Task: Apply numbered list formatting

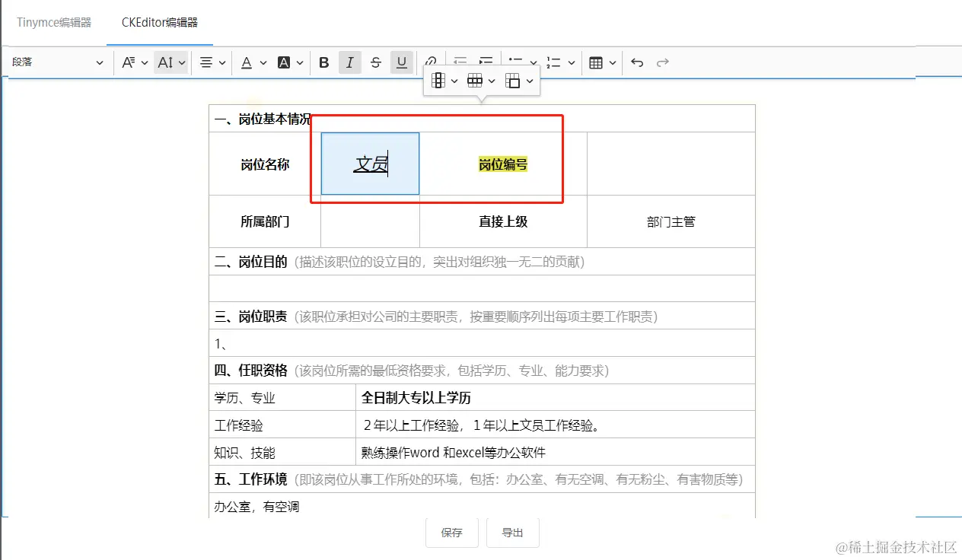Action: (x=554, y=62)
